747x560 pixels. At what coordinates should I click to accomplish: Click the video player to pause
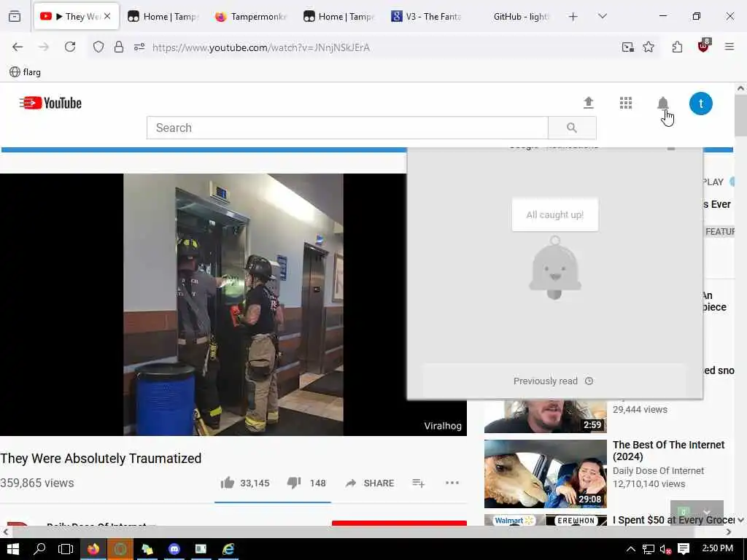tap(233, 304)
